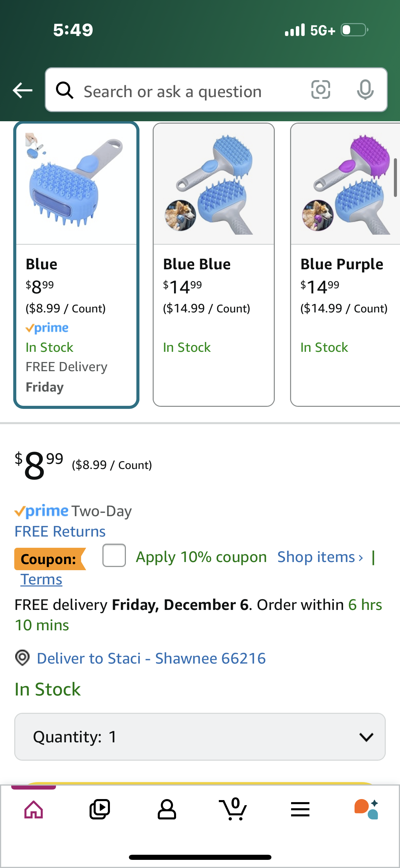Pick the Blue Purple variant

345,265
